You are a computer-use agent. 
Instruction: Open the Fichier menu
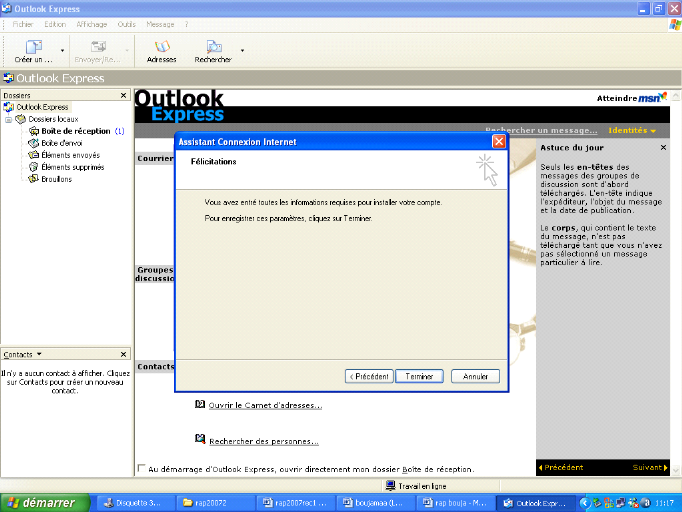point(23,24)
